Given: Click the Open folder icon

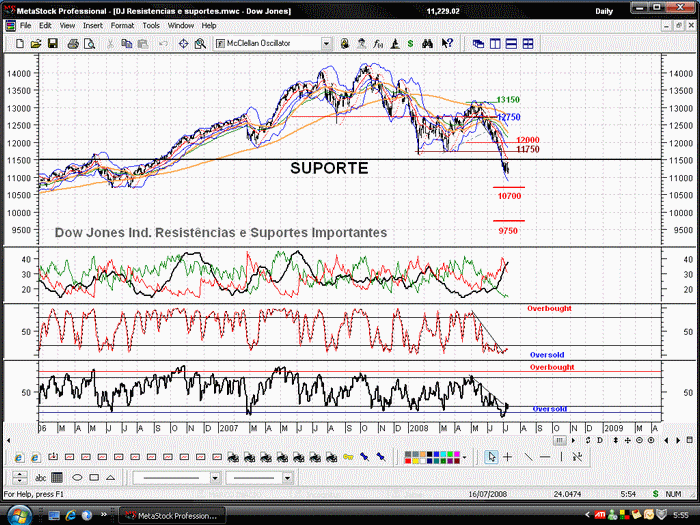Looking at the screenshot, I should coord(36,44).
